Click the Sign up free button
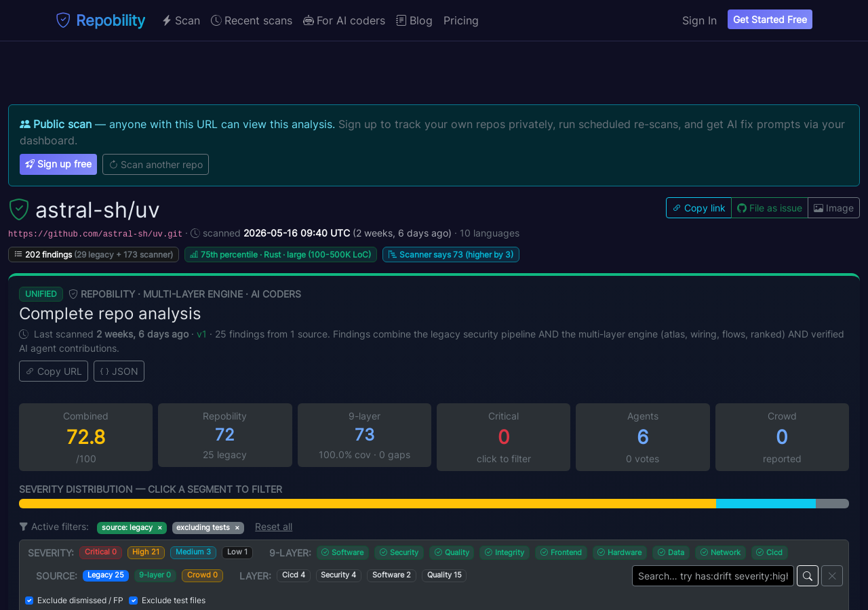 click(x=58, y=164)
